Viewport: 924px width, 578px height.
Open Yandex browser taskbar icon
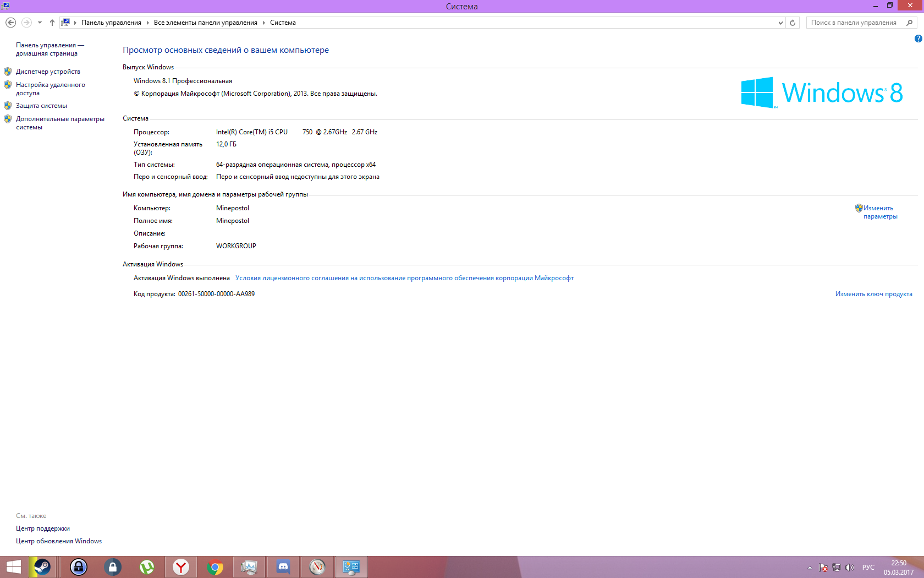tap(181, 567)
